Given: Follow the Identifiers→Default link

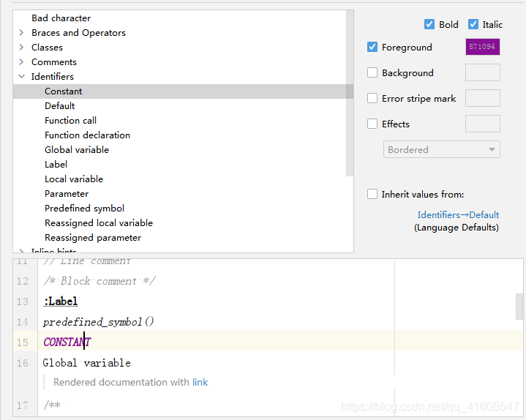Looking at the screenshot, I should 458,214.
